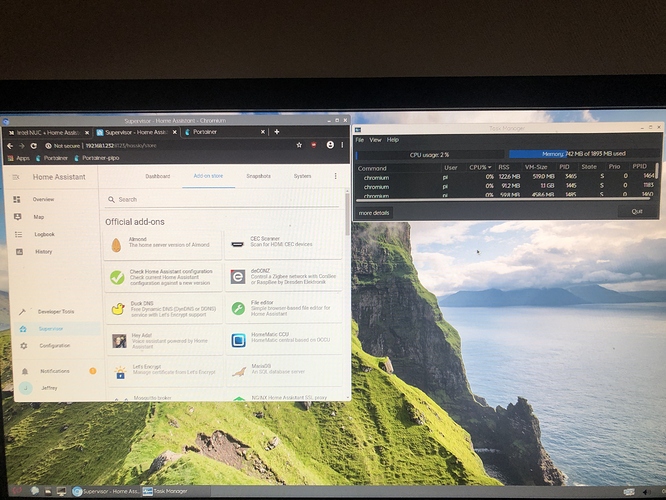Click the add-on Search field

point(223,200)
